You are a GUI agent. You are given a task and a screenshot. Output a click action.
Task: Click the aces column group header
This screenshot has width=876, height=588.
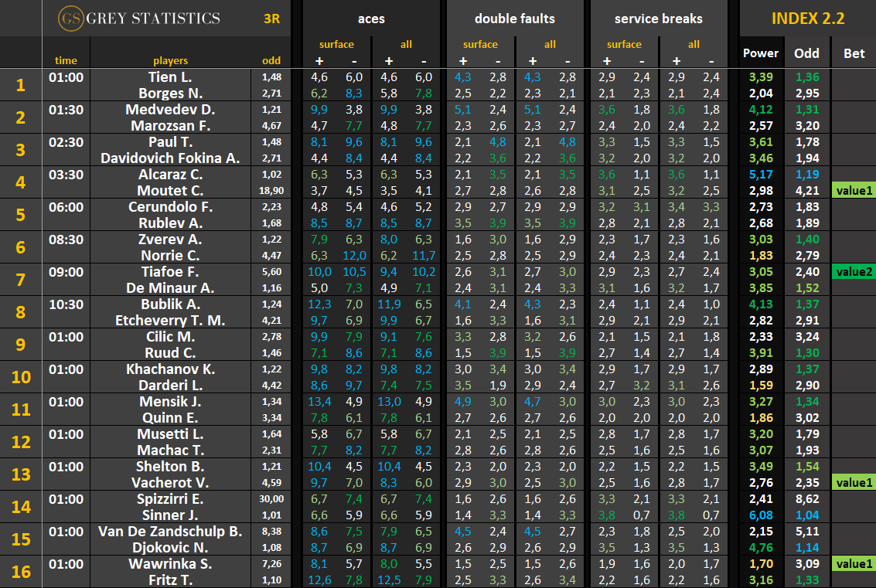pyautogui.click(x=371, y=18)
